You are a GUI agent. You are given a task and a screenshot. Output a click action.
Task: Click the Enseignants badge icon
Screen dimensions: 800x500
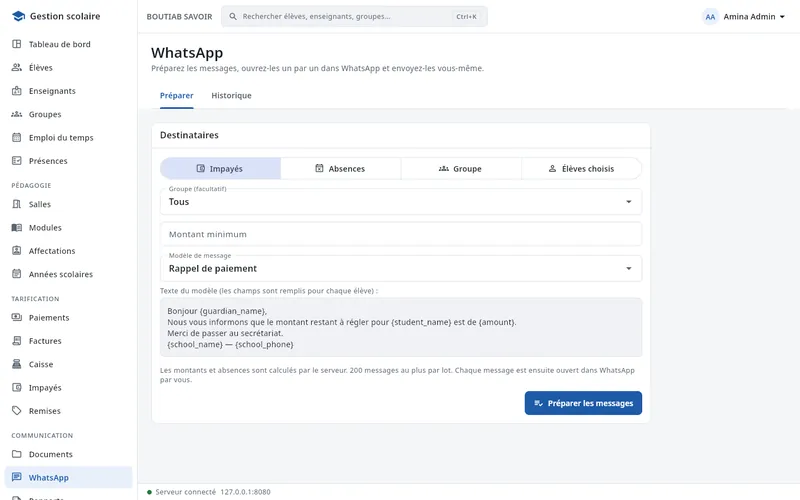[17, 91]
